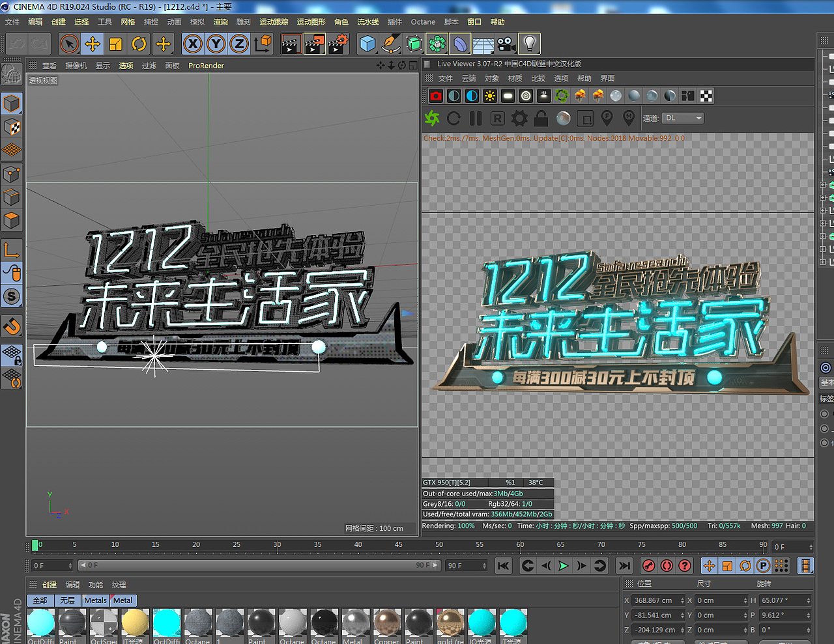Toggle autokeying red button

coord(667,566)
